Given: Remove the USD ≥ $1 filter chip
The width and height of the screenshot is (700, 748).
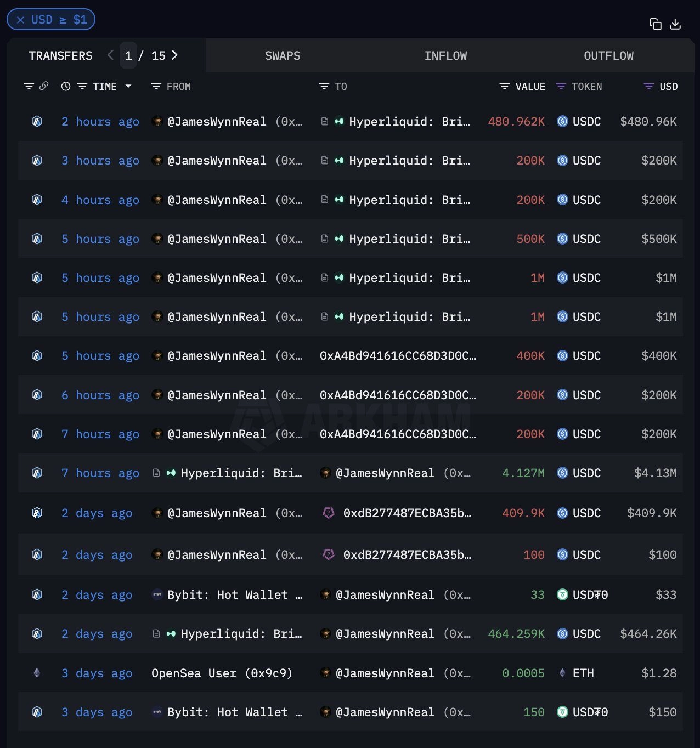Looking at the screenshot, I should pyautogui.click(x=20, y=20).
